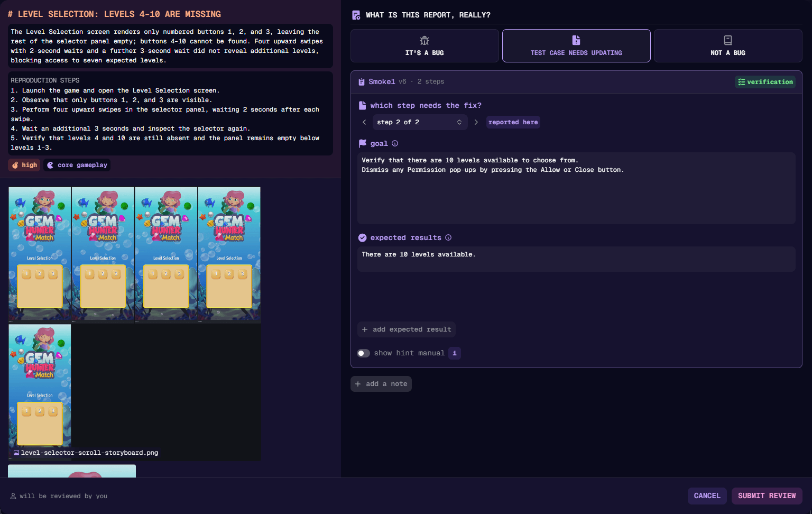
Task: Click the bug icon above "It's a bug"
Action: click(x=425, y=41)
